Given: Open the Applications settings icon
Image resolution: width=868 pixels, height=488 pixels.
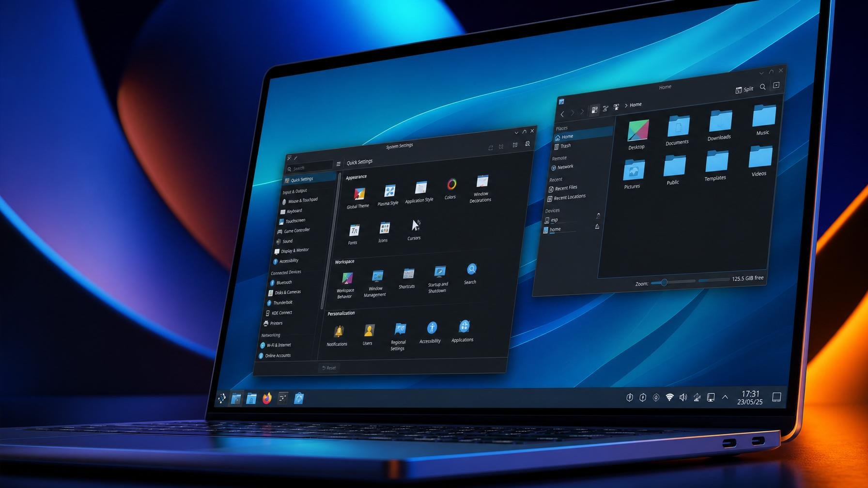Looking at the screenshot, I should (463, 330).
